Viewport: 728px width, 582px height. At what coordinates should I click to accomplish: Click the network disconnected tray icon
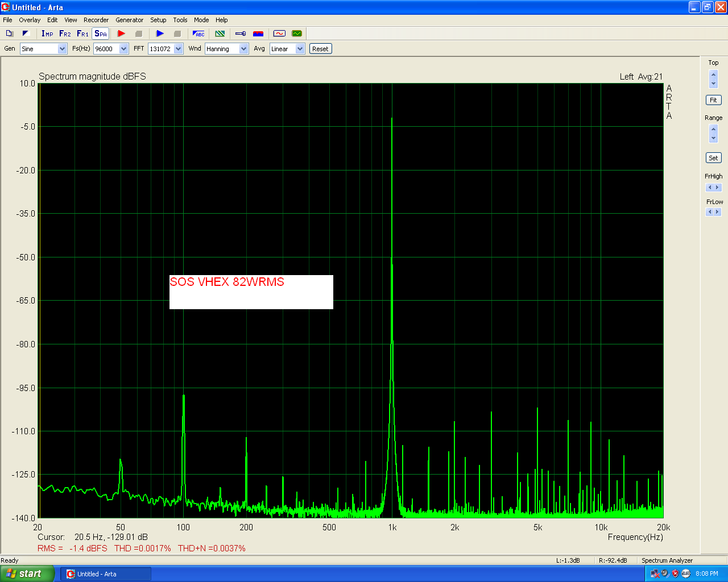click(655, 574)
